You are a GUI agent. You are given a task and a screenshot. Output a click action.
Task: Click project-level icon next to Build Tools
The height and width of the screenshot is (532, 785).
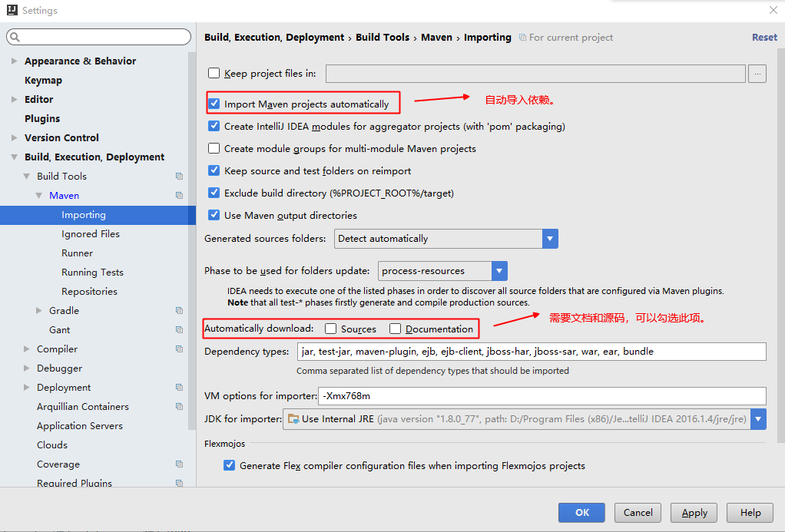click(x=179, y=176)
